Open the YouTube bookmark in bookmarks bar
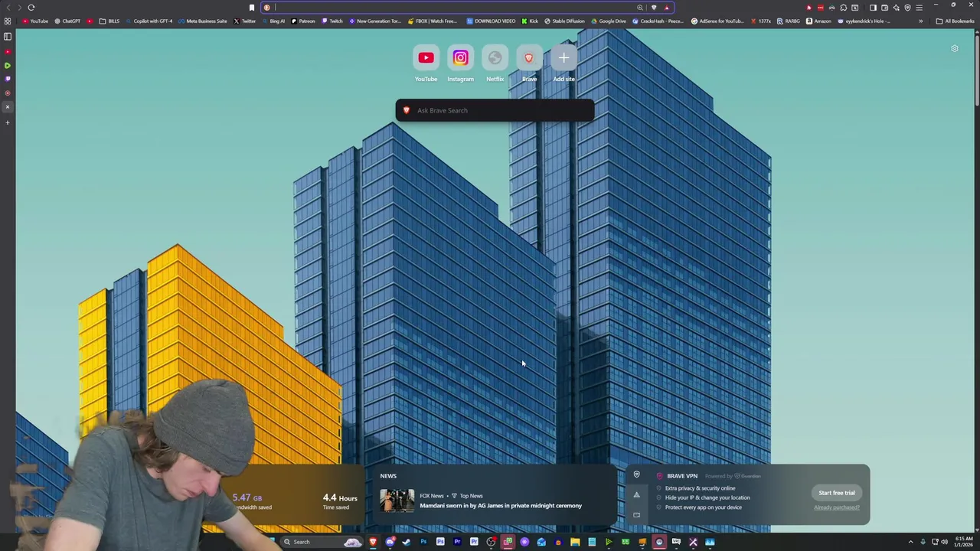 (x=35, y=21)
